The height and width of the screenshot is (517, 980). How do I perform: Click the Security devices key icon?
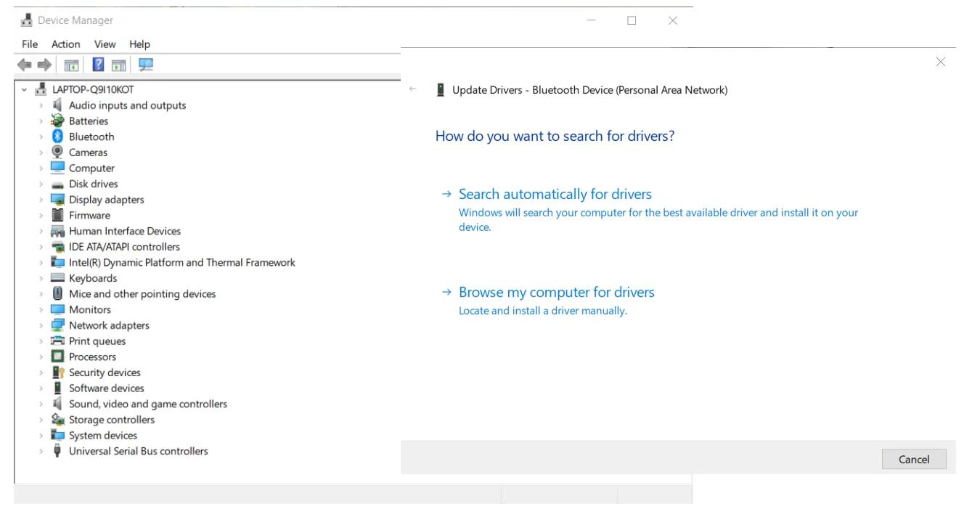(57, 373)
